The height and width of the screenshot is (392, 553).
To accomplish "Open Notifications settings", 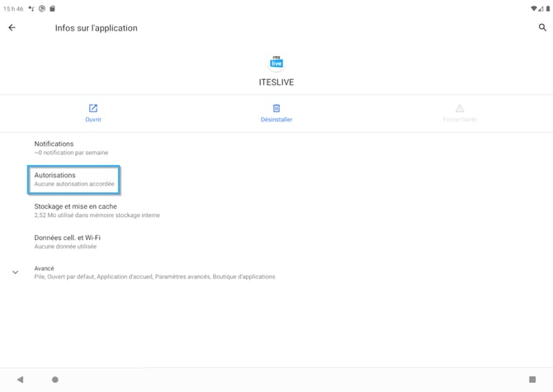I will pos(276,148).
